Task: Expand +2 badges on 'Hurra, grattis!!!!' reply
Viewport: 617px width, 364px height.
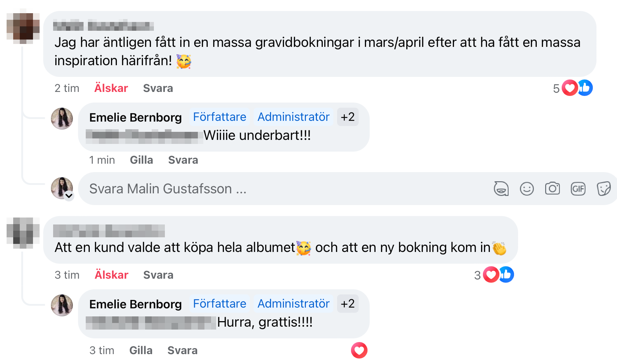Action: point(347,304)
